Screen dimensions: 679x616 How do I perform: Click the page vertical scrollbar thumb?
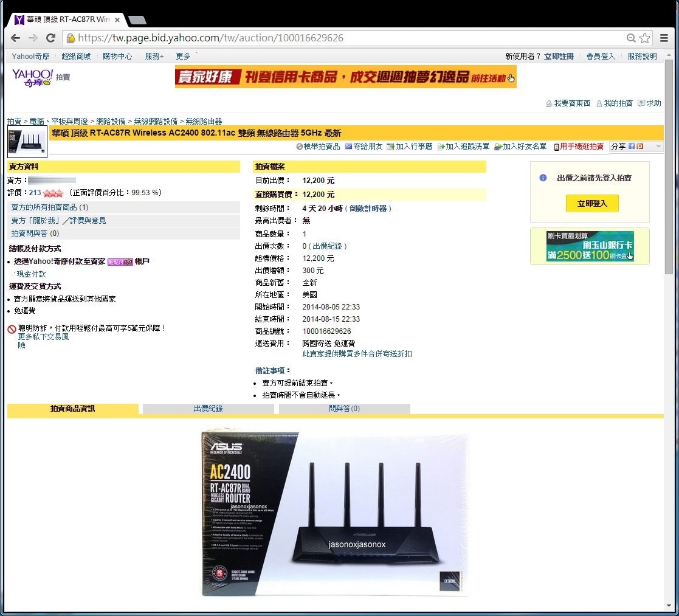click(669, 167)
